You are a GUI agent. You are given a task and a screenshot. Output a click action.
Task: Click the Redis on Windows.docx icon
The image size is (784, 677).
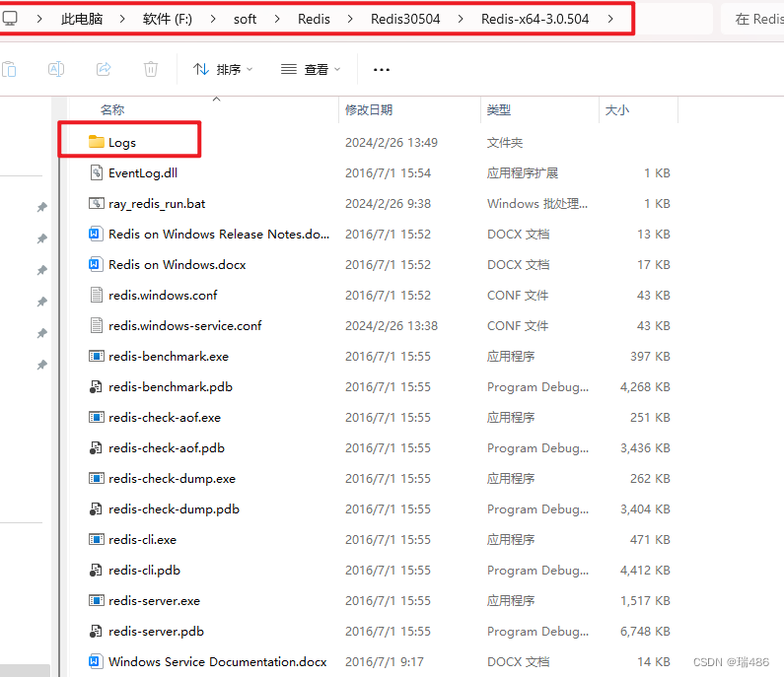(96, 264)
